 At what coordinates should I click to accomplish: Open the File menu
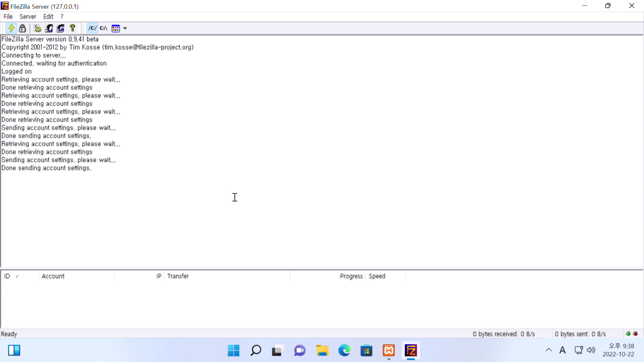pyautogui.click(x=8, y=17)
